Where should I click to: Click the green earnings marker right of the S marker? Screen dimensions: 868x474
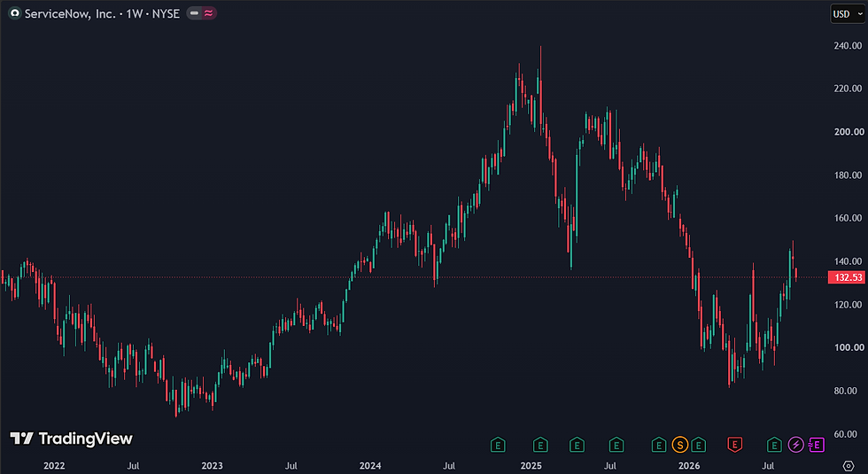698,444
